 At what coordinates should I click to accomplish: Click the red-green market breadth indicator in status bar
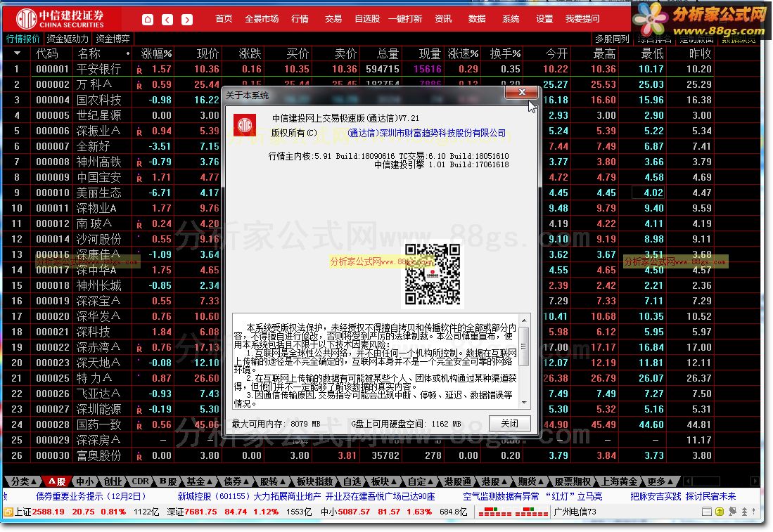[x=513, y=512]
